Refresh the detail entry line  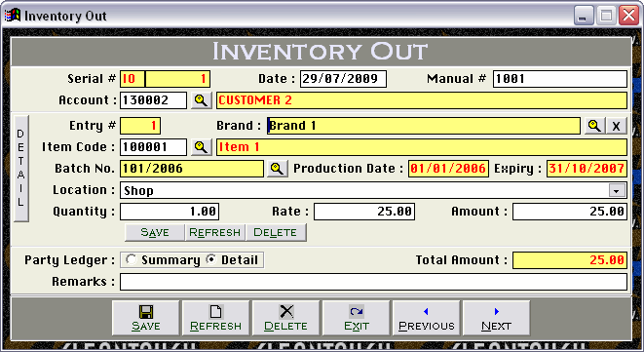[x=214, y=232]
